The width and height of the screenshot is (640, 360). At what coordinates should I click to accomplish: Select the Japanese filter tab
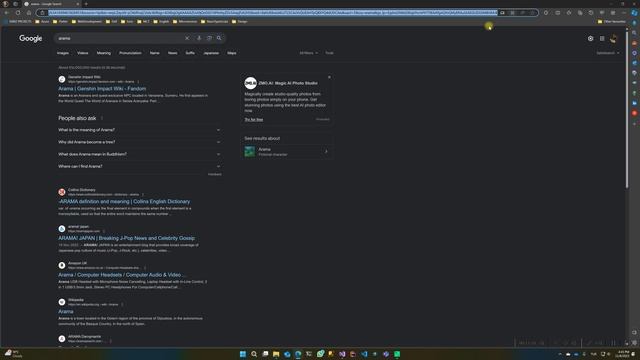pos(211,53)
